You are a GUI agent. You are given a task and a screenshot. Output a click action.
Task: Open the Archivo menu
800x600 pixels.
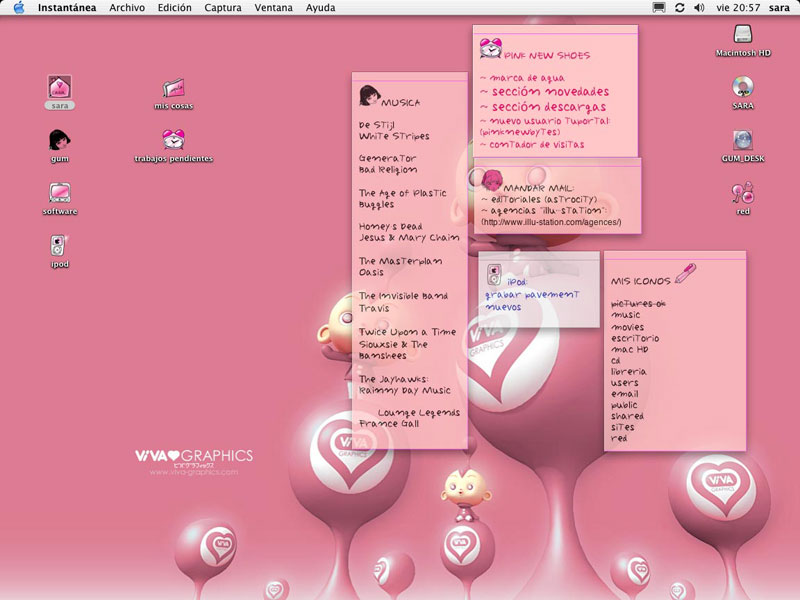(x=127, y=7)
